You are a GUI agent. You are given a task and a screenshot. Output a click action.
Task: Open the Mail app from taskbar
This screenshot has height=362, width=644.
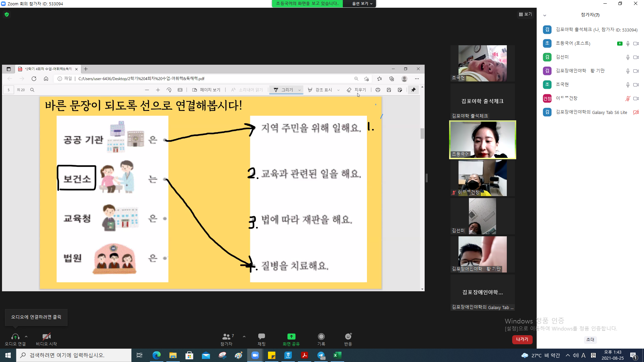coord(206,355)
